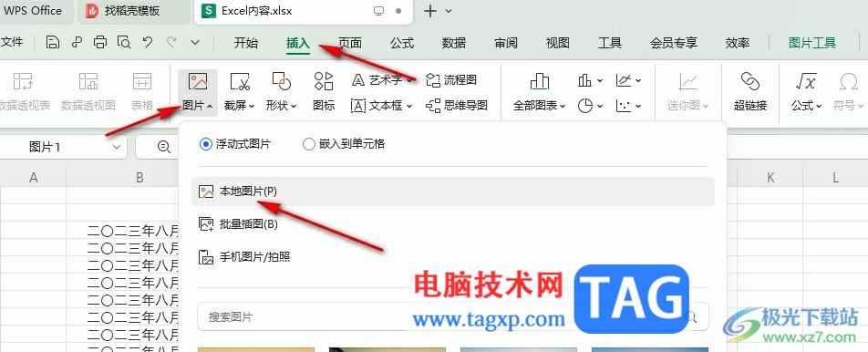The width and height of the screenshot is (868, 352).
Task: Open the line chart dropdown
Action: (628, 81)
